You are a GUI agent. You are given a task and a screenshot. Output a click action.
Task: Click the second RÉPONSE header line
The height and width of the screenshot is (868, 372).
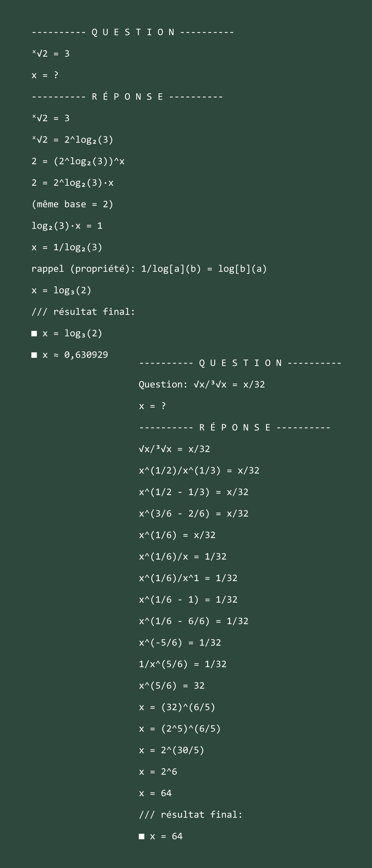tap(235, 428)
